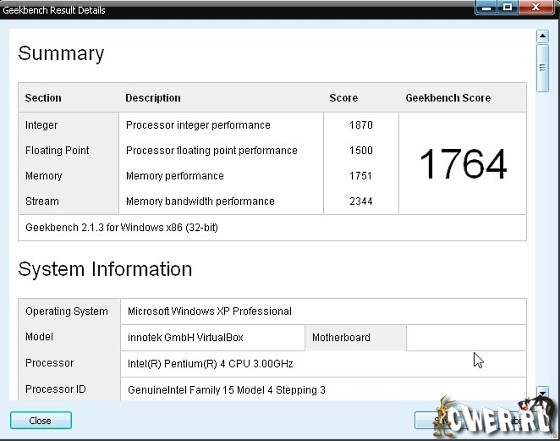The width and height of the screenshot is (560, 441).
Task: Click the Microsoft Windows XP Professional value
Action: pos(210,311)
